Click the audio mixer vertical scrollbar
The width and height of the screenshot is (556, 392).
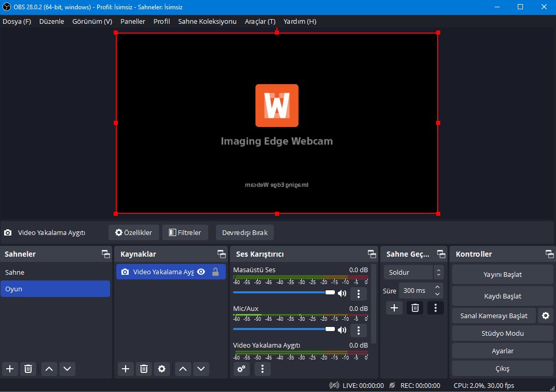374,303
